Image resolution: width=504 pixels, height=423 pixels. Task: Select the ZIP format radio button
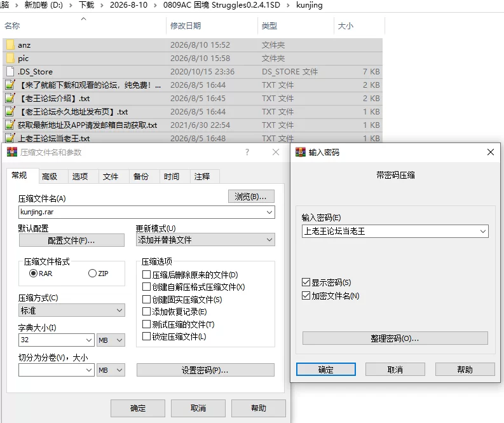click(x=92, y=274)
